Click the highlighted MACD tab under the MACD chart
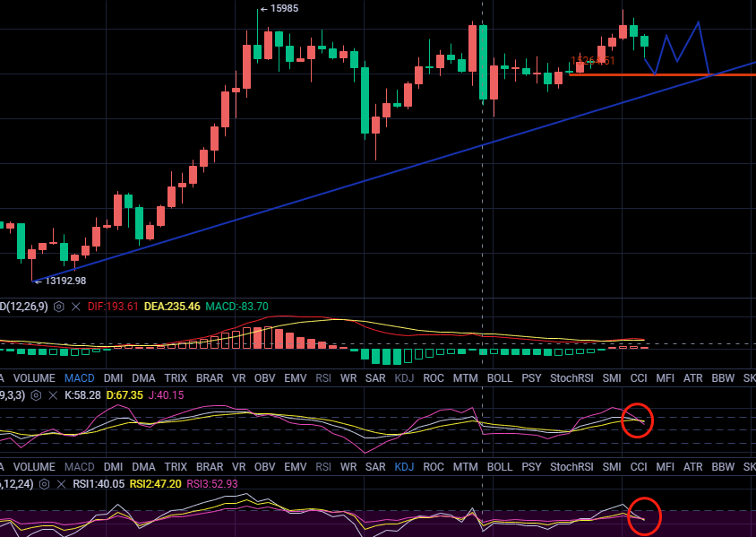Image resolution: width=756 pixels, height=537 pixels. pyautogui.click(x=80, y=378)
